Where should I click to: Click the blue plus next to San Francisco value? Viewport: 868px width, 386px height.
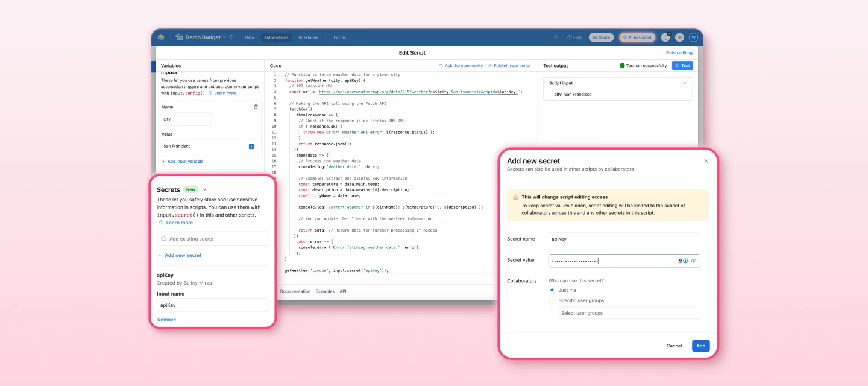point(252,145)
